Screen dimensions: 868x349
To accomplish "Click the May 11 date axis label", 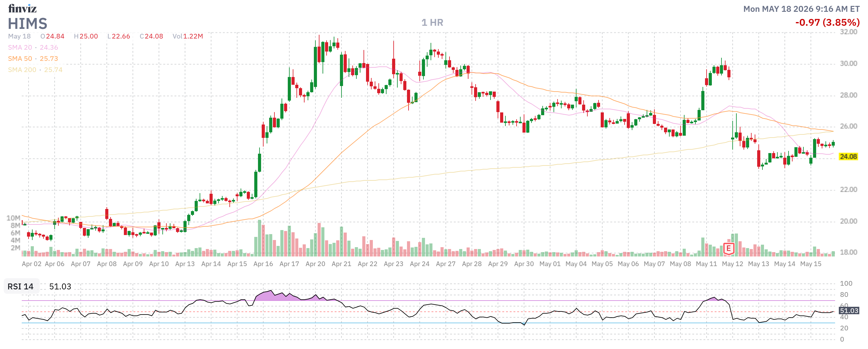I will pos(707,264).
